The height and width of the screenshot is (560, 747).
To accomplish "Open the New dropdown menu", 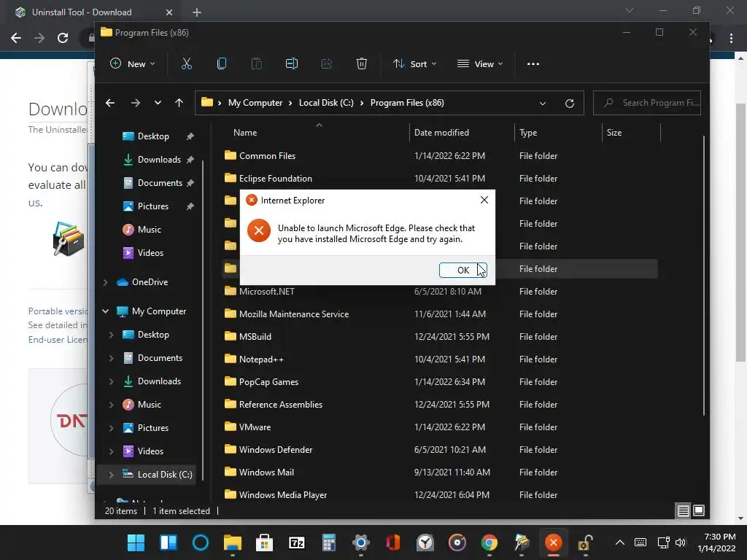I will (133, 64).
